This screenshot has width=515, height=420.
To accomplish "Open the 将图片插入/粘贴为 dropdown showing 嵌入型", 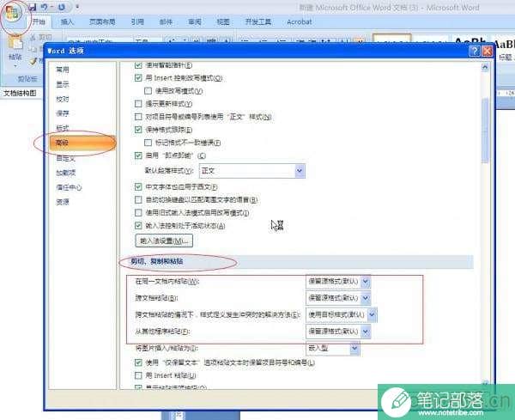I will click(x=333, y=348).
